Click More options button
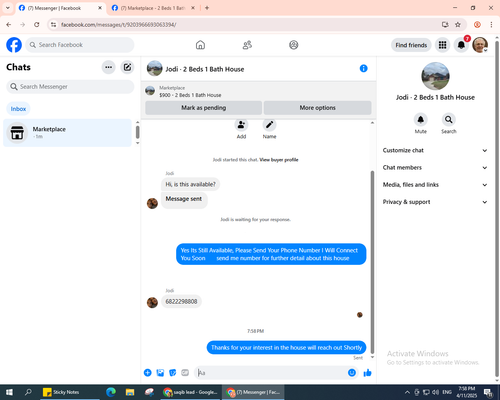The height and width of the screenshot is (400, 500). [318, 108]
